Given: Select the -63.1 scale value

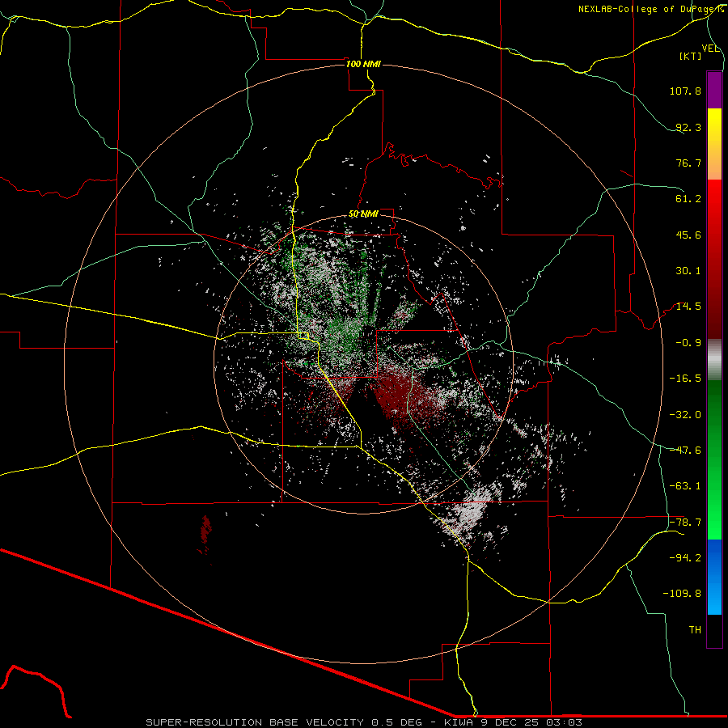Looking at the screenshot, I should pos(685,486).
